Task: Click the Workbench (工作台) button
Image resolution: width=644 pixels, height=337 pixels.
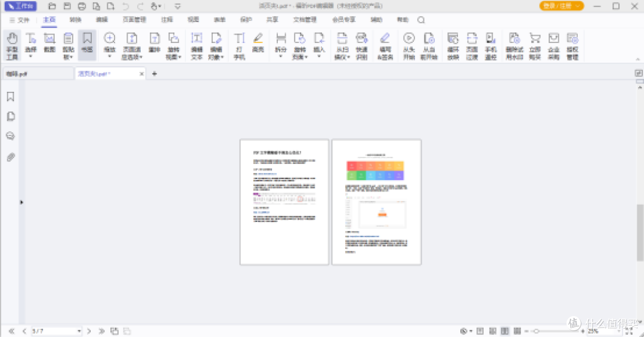Action: coord(20,6)
